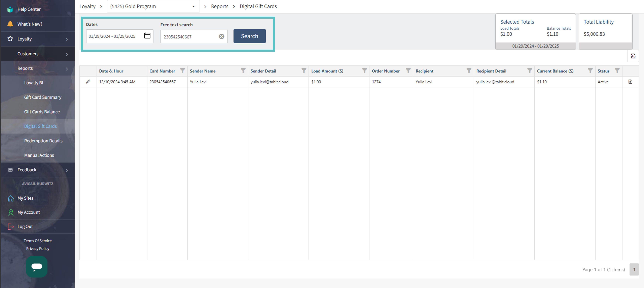This screenshot has width=644, height=288.
Task: Clear the free text search field
Action: click(221, 37)
